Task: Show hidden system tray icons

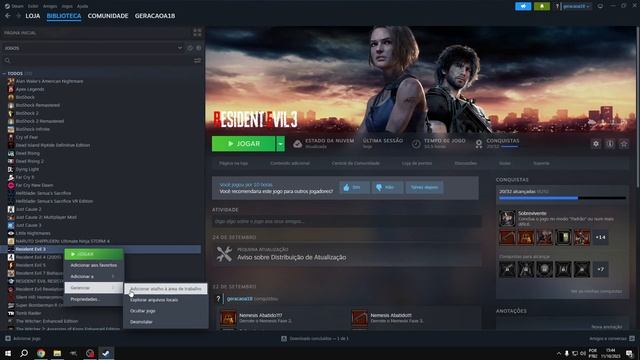Action: [558, 353]
